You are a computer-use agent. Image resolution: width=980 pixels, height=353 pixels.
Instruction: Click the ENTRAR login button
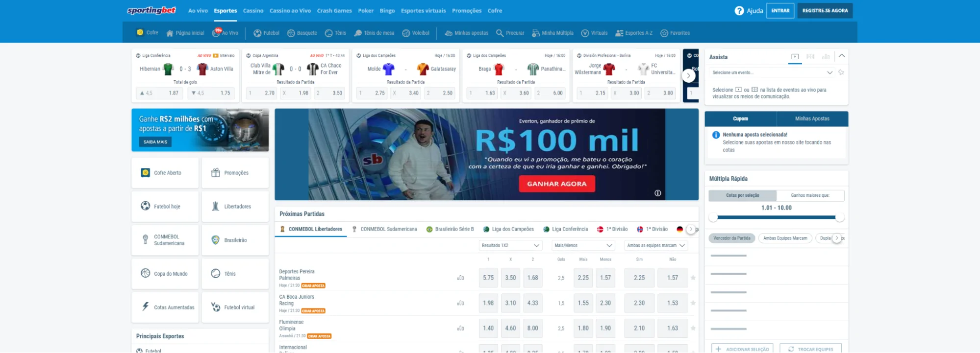pyautogui.click(x=780, y=11)
